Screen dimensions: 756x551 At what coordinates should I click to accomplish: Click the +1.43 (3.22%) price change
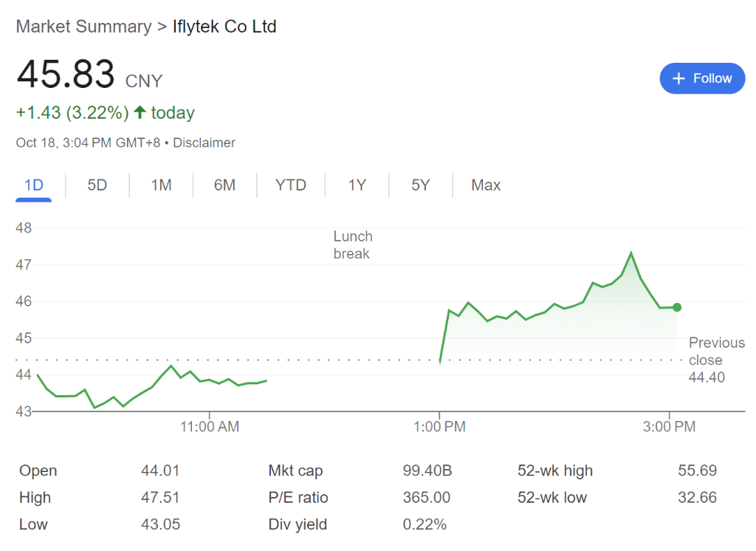[x=72, y=112]
